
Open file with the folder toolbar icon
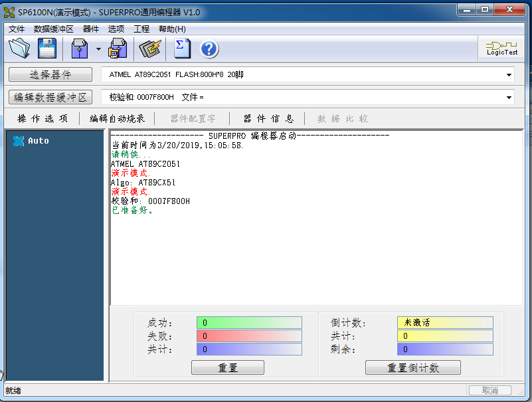[19, 49]
